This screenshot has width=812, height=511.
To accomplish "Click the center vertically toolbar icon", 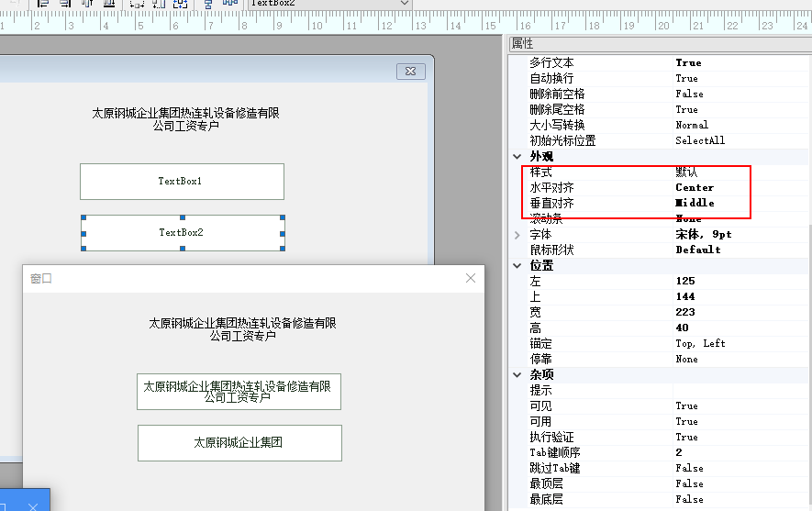I will coord(229,3).
